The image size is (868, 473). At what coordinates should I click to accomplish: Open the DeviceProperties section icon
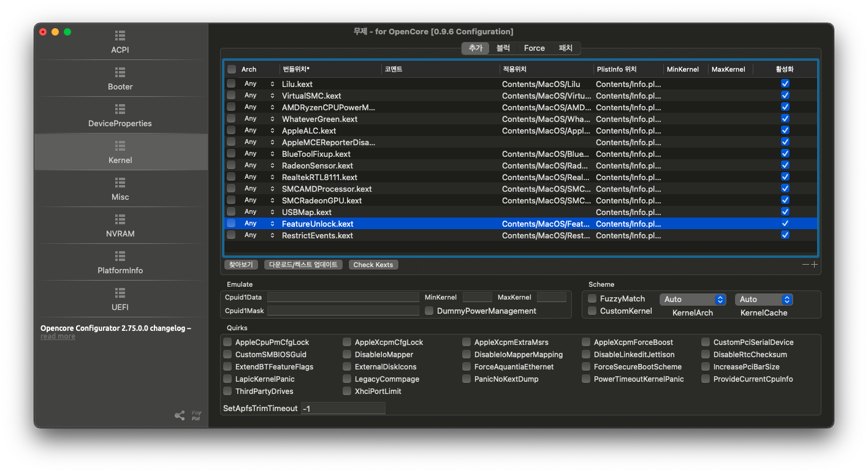(x=120, y=109)
